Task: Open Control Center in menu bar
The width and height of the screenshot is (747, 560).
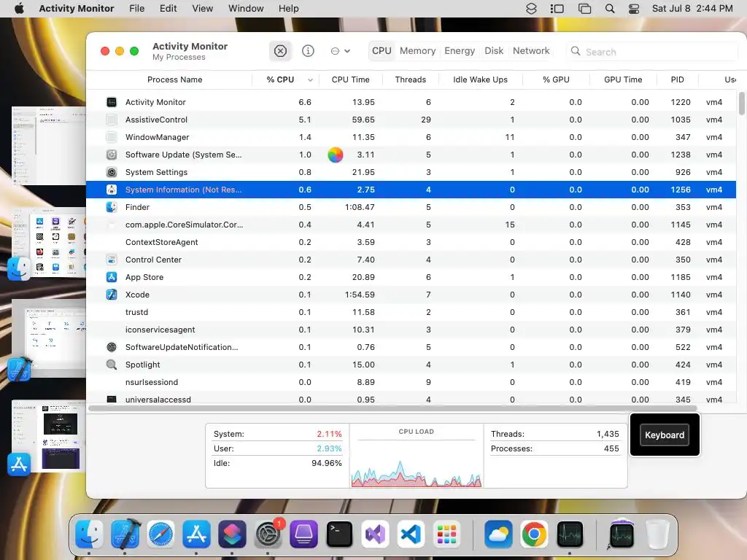Action: click(634, 9)
